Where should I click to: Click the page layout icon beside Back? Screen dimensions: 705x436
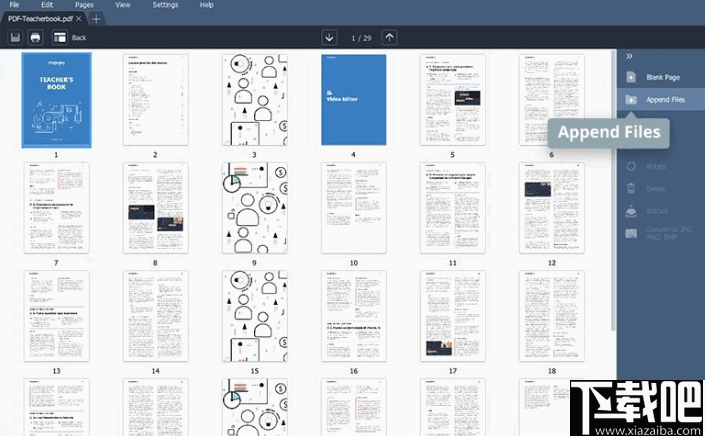(x=59, y=37)
